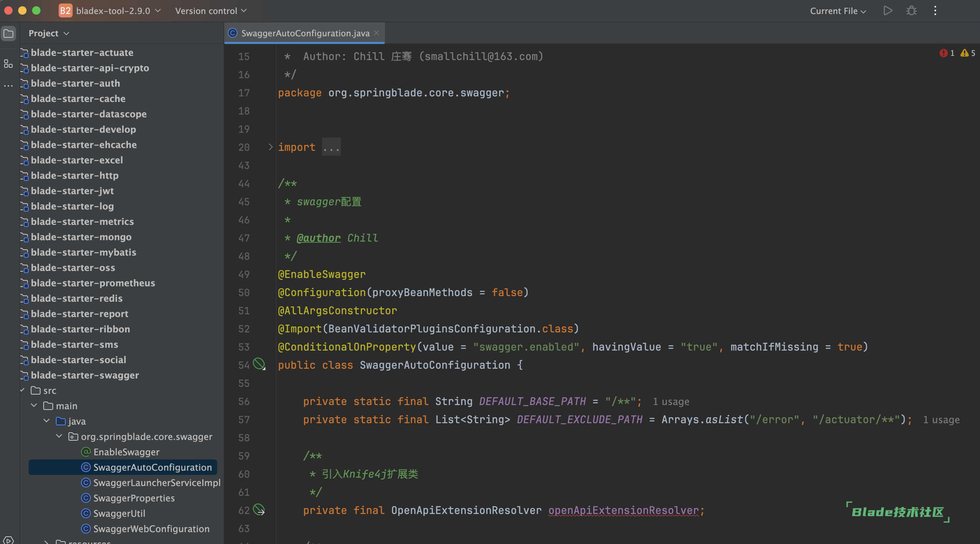This screenshot has width=980, height=544.
Task: Click the error indicator showing 1
Action: pos(946,53)
